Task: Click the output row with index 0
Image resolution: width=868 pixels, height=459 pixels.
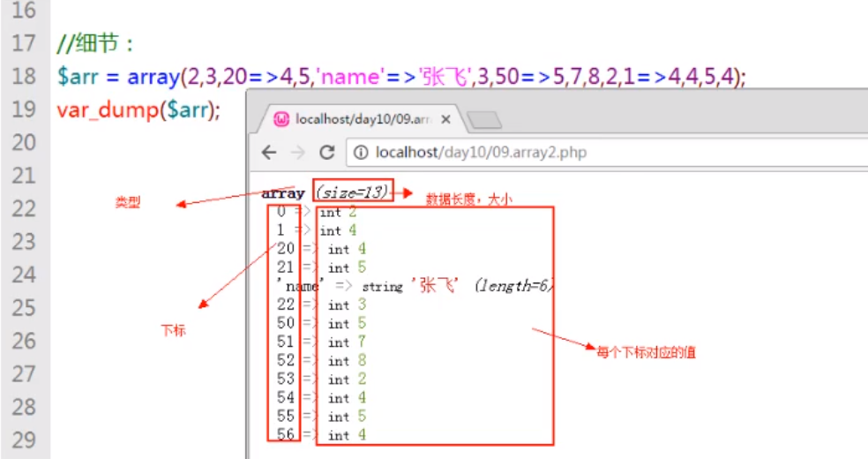Action: click(317, 212)
